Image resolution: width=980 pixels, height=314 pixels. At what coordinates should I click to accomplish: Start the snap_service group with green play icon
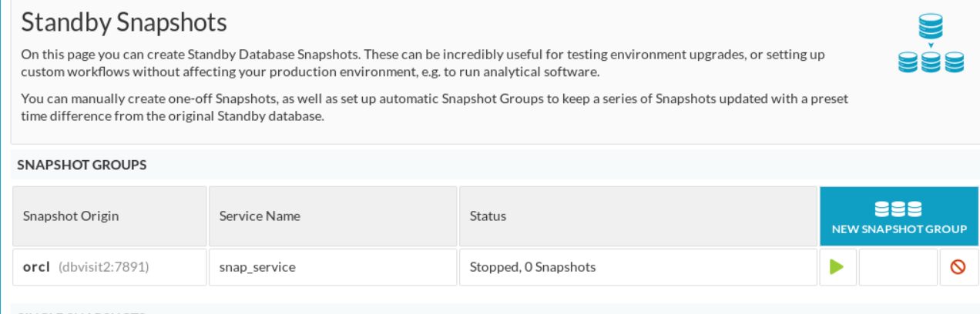[837, 267]
